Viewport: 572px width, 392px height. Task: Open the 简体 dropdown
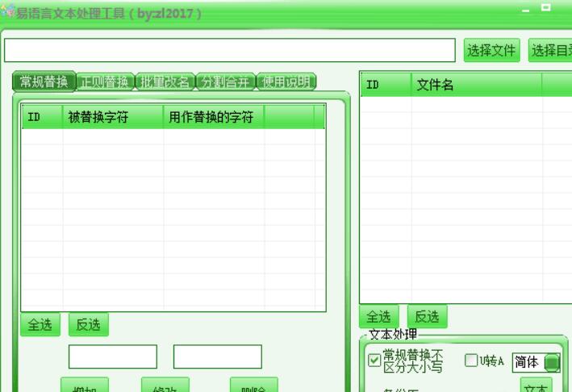552,363
